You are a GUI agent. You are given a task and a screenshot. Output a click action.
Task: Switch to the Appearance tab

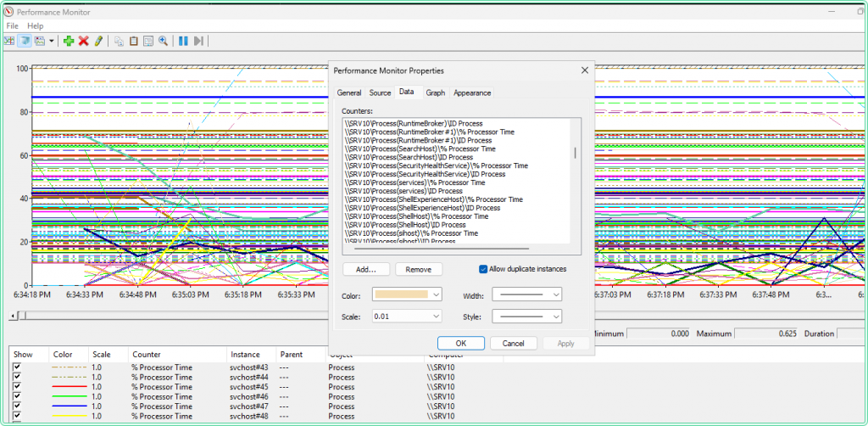click(472, 93)
